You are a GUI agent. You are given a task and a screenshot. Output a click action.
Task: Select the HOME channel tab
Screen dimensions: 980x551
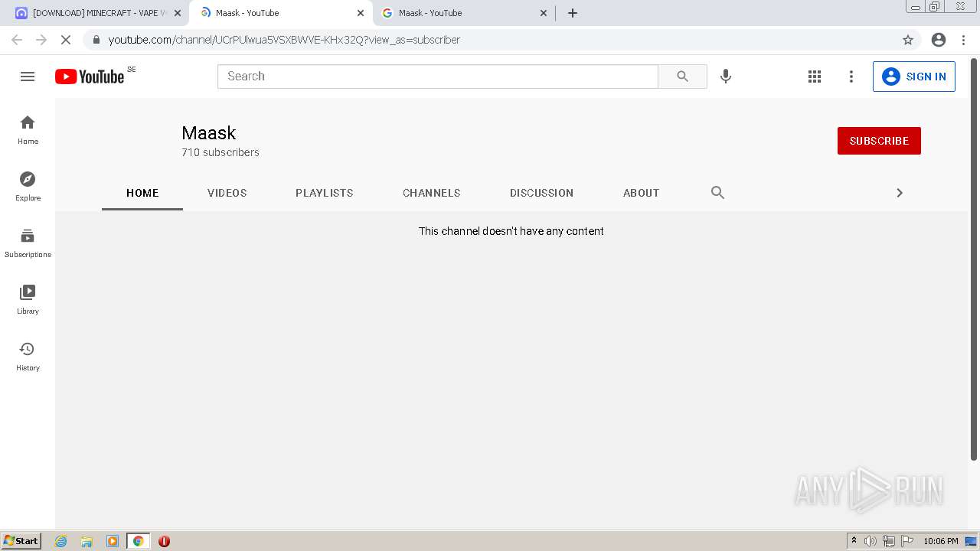point(142,193)
